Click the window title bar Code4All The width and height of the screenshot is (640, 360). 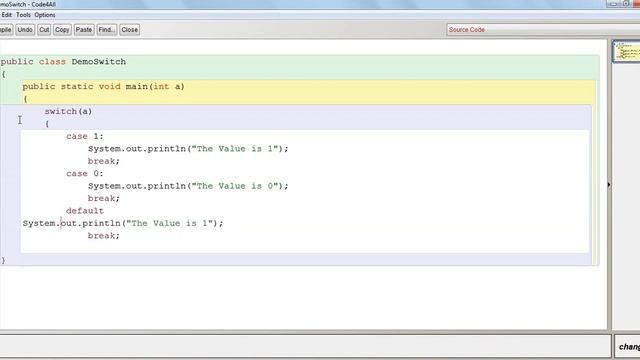(28, 4)
